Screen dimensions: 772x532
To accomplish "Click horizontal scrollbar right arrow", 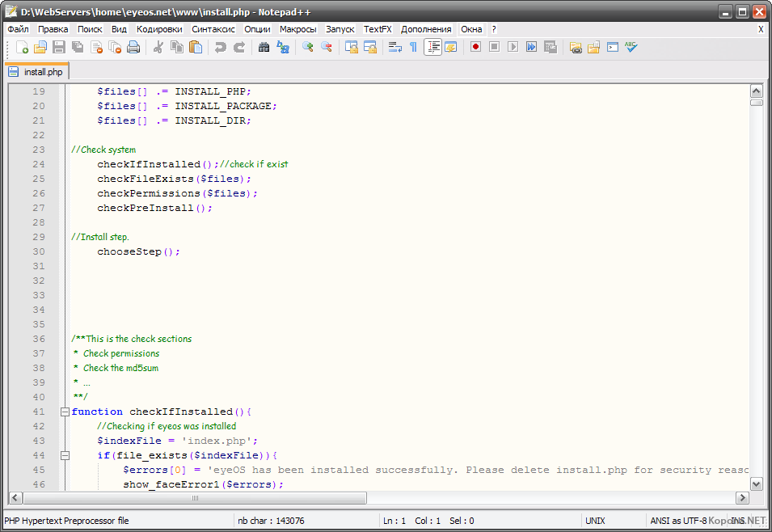I will 742,498.
